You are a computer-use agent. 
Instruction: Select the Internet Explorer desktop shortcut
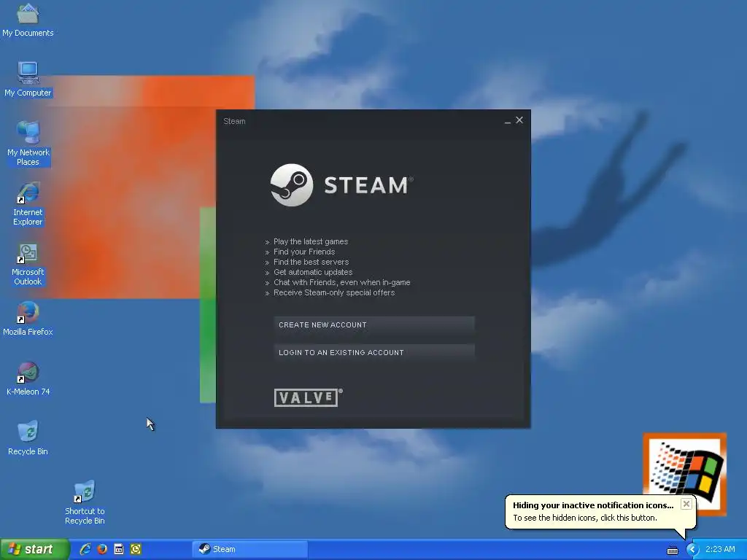[28, 203]
